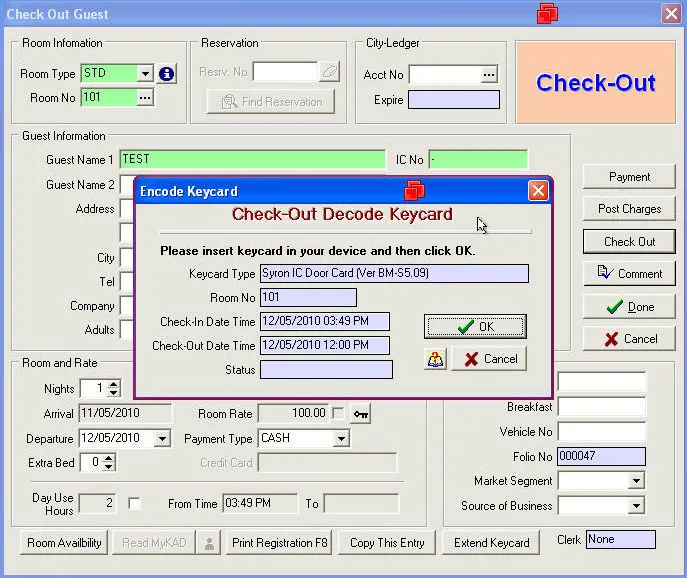
Task: Click the Breakfast field
Action: coord(601,407)
